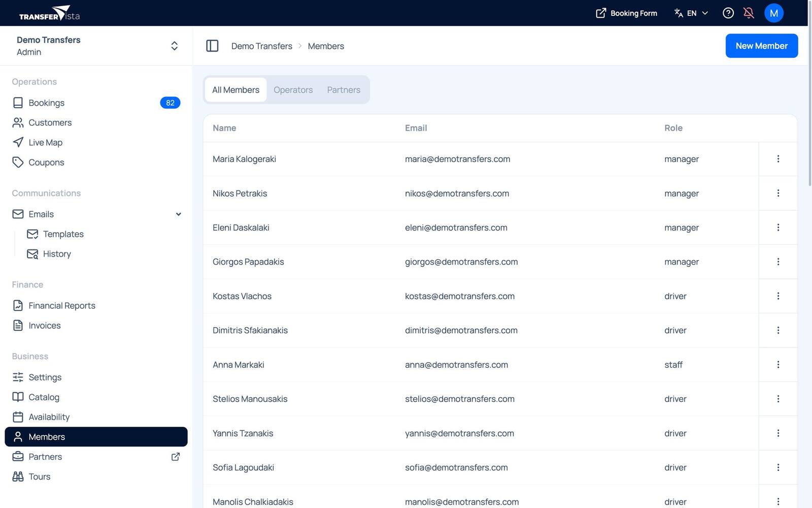Open email Templates

pyautogui.click(x=103, y=234)
